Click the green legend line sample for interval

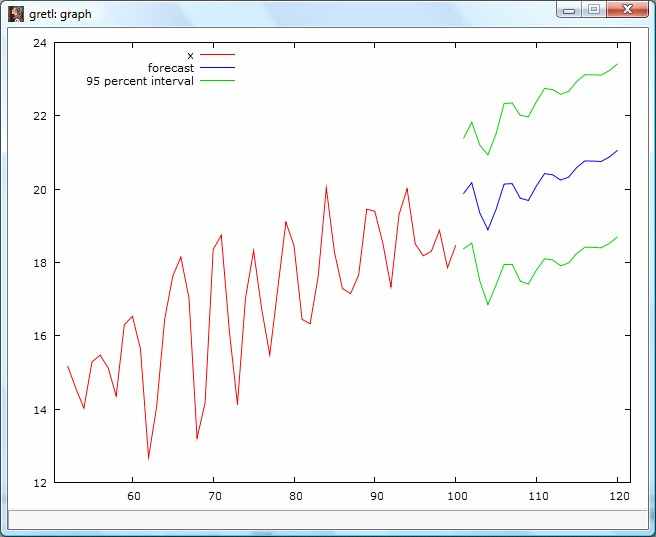[218, 81]
